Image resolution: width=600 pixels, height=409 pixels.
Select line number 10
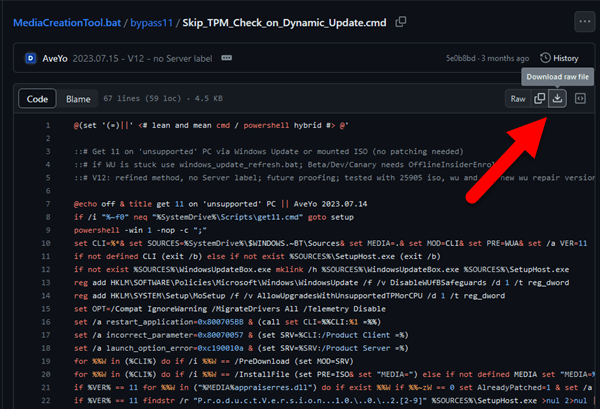(46, 243)
